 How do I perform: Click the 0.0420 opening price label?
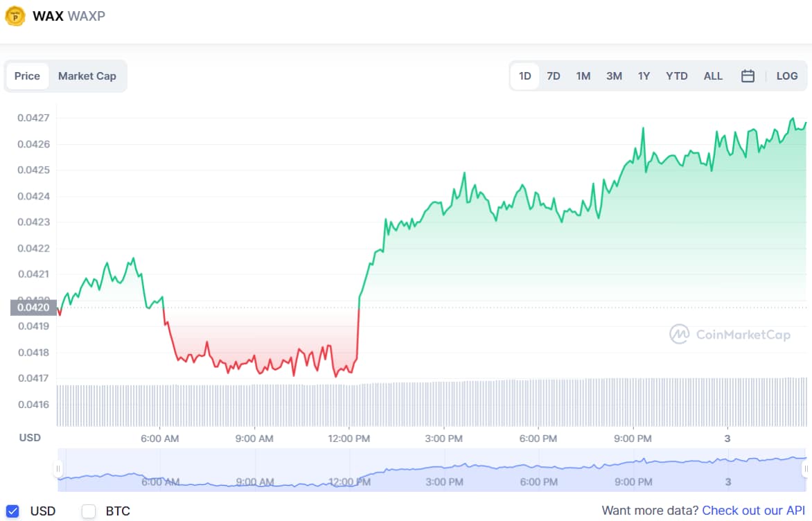tap(33, 308)
